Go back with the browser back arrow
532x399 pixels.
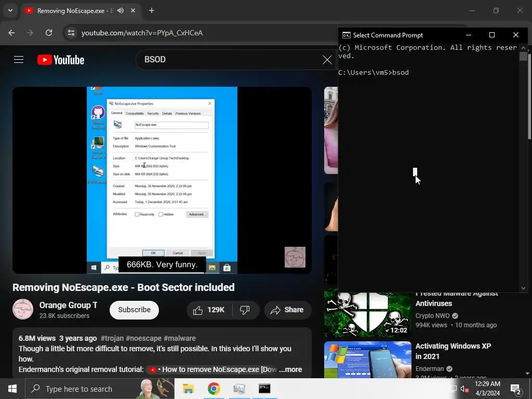coord(11,33)
